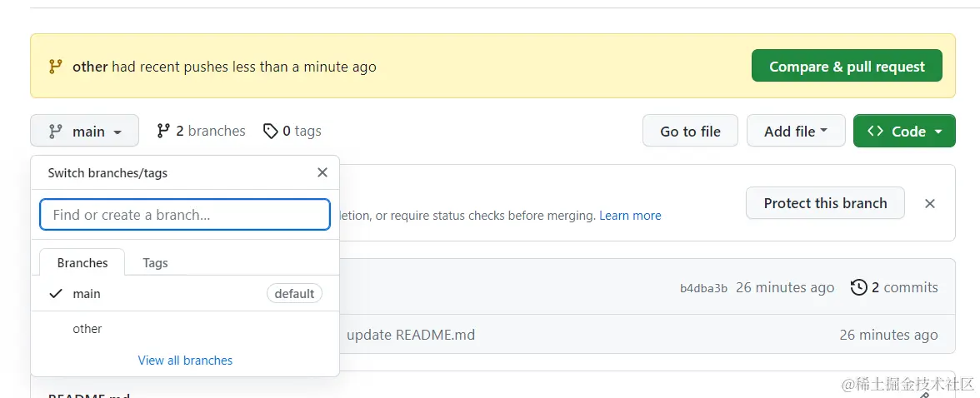
Task: Click the Protect this branch button
Action: point(825,203)
